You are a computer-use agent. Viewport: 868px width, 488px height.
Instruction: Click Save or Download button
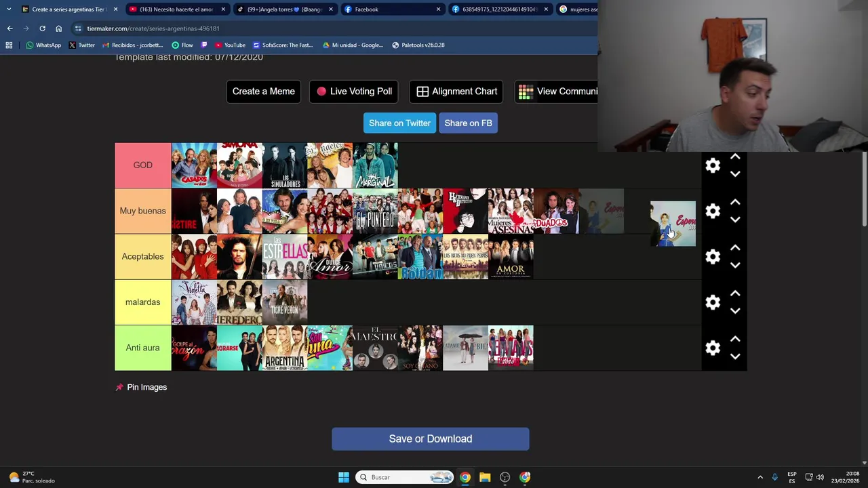point(431,439)
